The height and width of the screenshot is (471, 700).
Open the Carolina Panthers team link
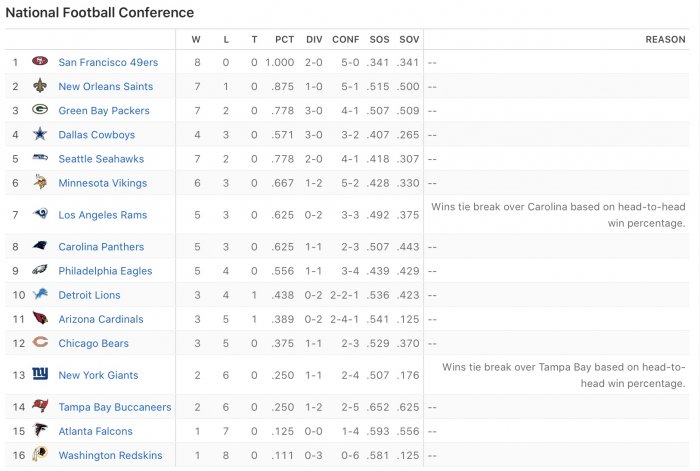pyautogui.click(x=101, y=247)
